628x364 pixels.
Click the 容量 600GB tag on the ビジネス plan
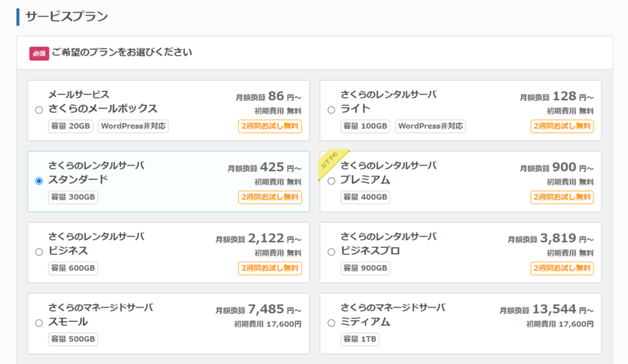point(73,268)
